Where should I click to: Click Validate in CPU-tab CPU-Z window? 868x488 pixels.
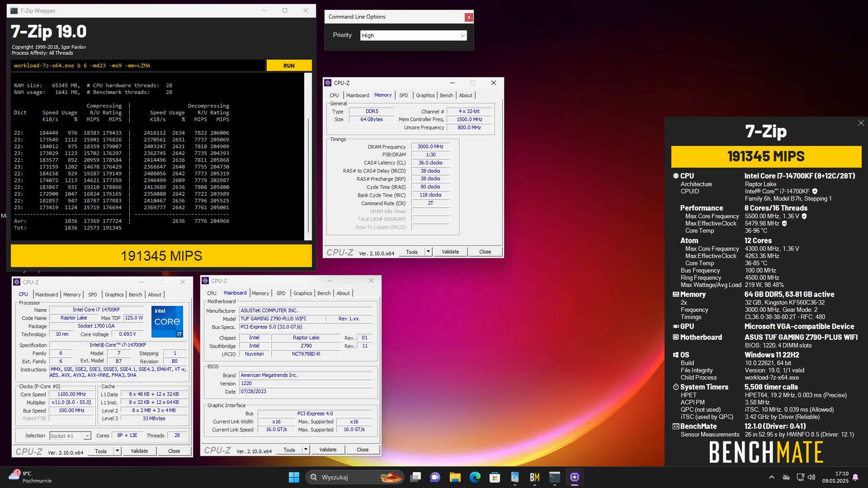(x=139, y=451)
